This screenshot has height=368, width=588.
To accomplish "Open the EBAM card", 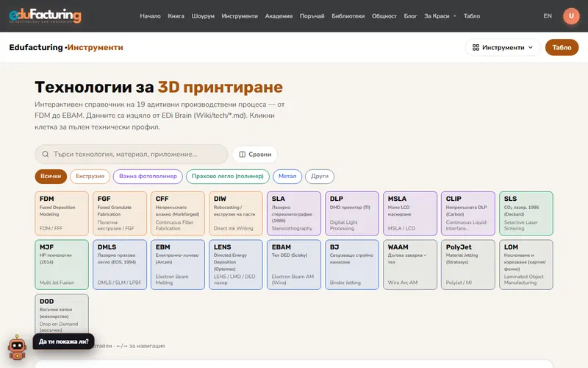I will [x=294, y=265].
